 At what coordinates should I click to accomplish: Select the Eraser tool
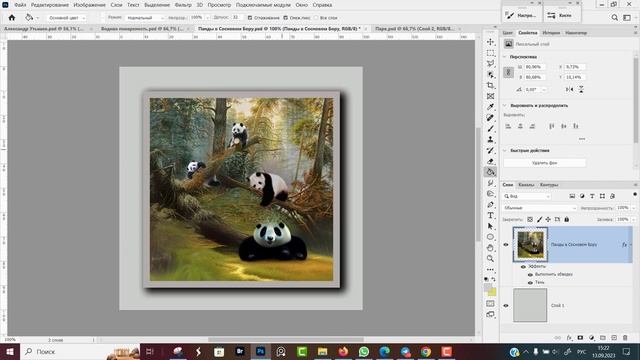[x=490, y=161]
